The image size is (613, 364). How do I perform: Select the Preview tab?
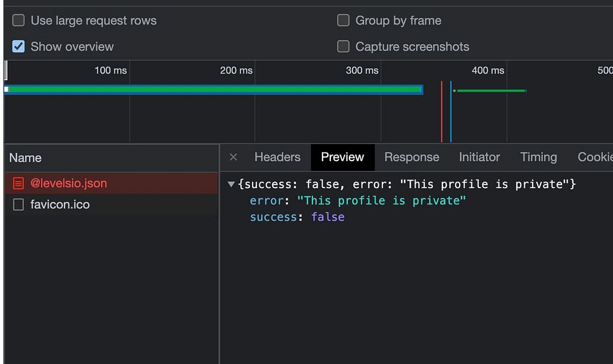(342, 157)
